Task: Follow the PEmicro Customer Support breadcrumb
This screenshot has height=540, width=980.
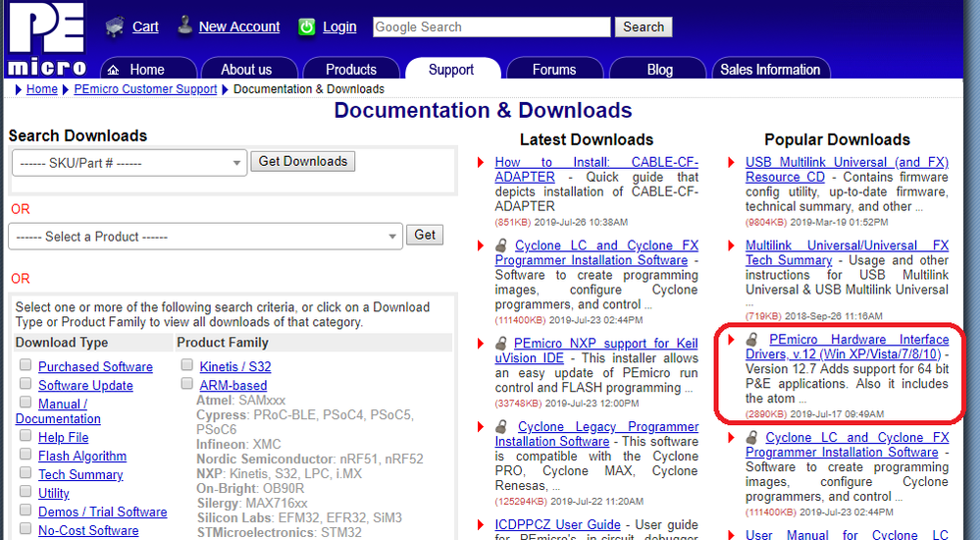Action: pyautogui.click(x=145, y=88)
